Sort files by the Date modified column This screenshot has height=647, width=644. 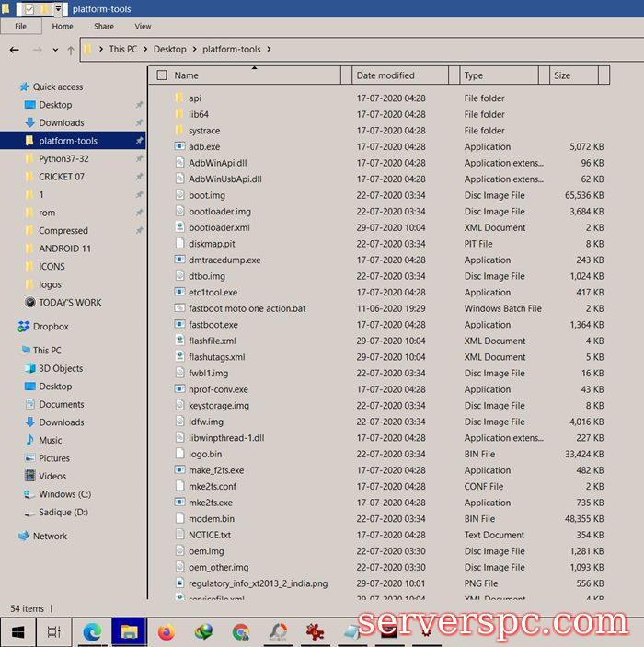pyautogui.click(x=385, y=75)
